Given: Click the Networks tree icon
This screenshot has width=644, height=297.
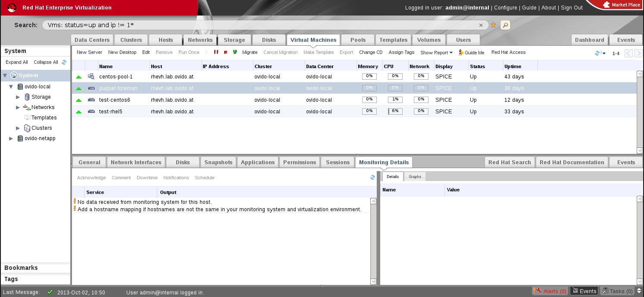Looking at the screenshot, I should pos(27,107).
